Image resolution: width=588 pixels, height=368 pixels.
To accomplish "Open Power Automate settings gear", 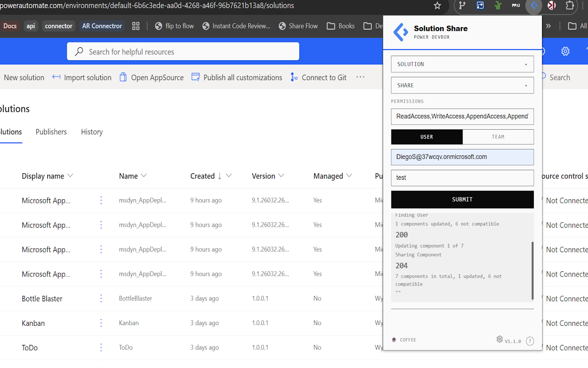I will (x=565, y=51).
